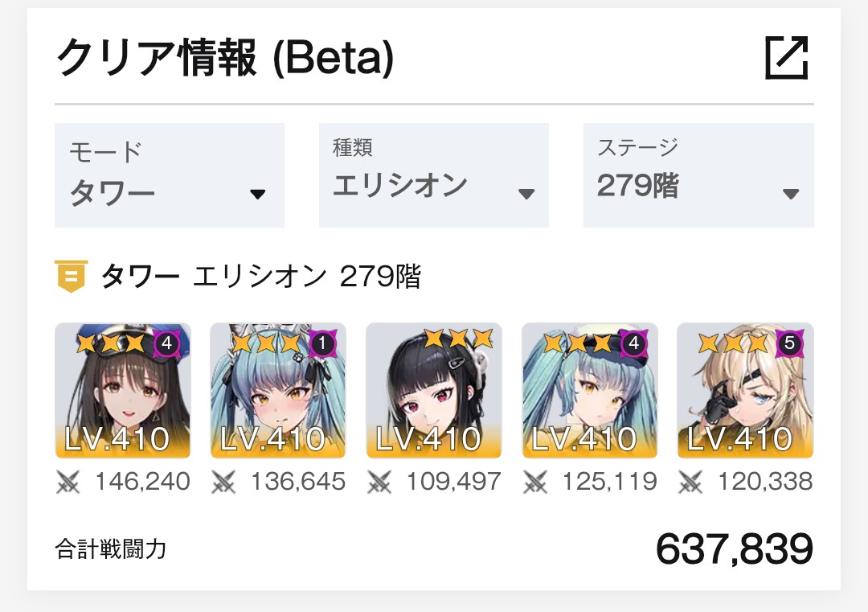Open the ステージ dropdown showing 279階
The image size is (868, 612).
tap(698, 175)
